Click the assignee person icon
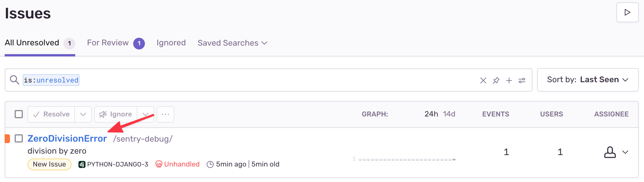The height and width of the screenshot is (182, 644). [610, 152]
